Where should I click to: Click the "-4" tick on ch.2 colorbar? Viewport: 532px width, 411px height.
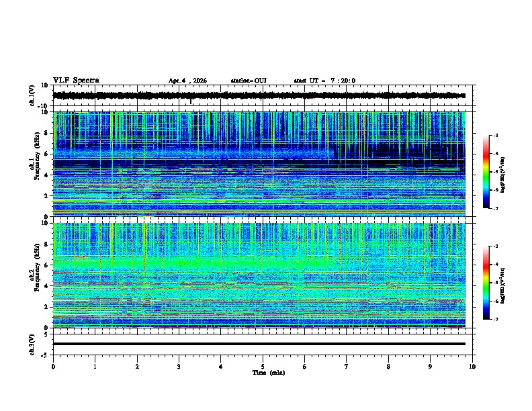496,265
